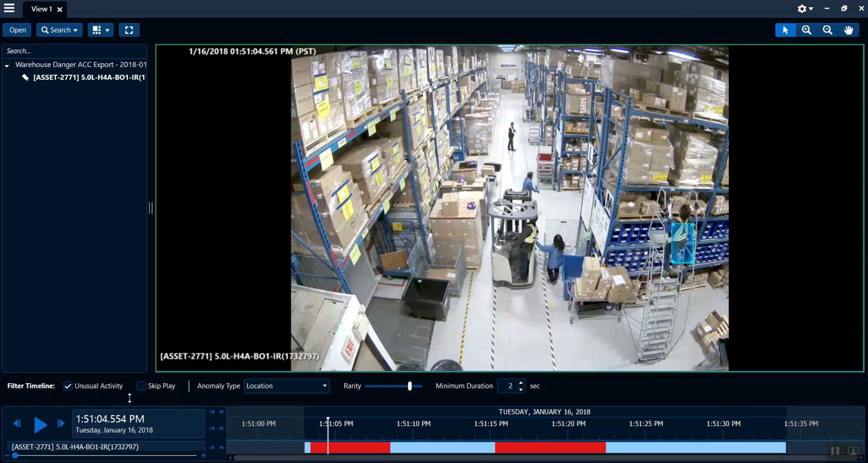Open the application hamburger menu
Image resolution: width=868 pixels, height=463 pixels.
point(10,8)
